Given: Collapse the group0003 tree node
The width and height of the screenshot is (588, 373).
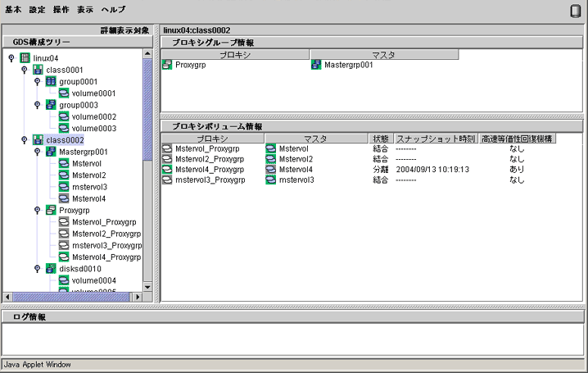Looking at the screenshot, I should pyautogui.click(x=37, y=105).
